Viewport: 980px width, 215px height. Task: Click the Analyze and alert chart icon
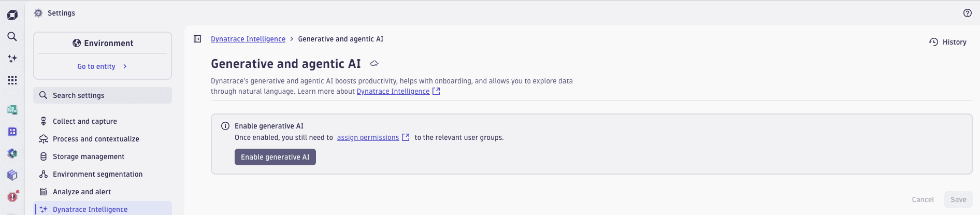coord(44,192)
